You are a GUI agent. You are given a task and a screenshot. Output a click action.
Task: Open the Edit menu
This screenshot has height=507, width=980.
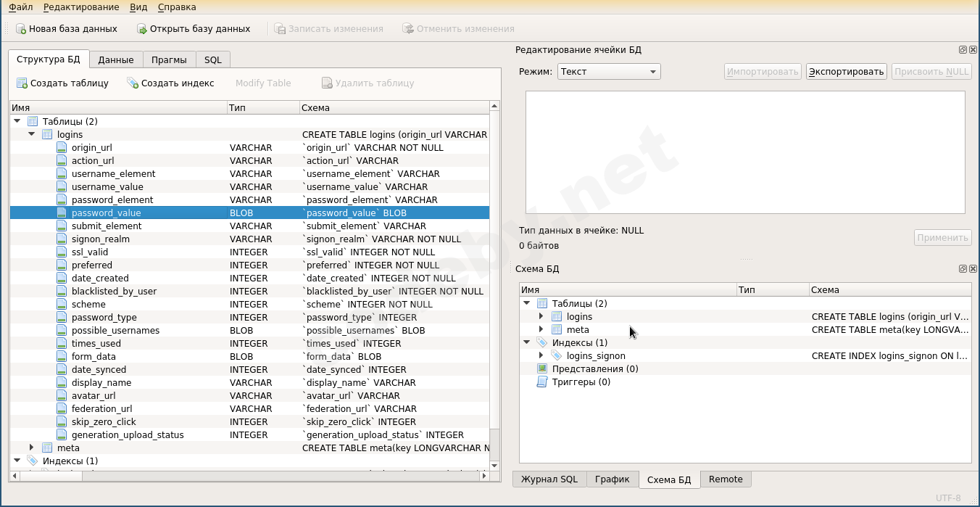point(81,7)
